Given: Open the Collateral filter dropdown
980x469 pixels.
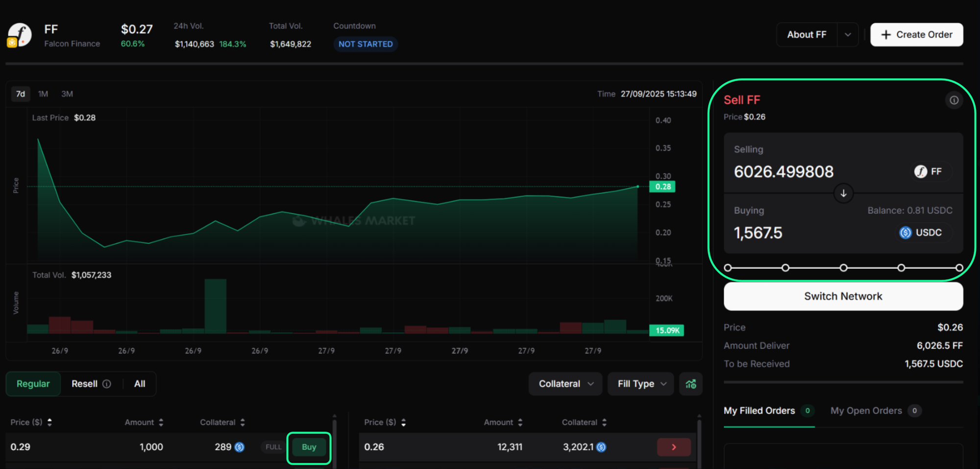Looking at the screenshot, I should click(x=566, y=384).
